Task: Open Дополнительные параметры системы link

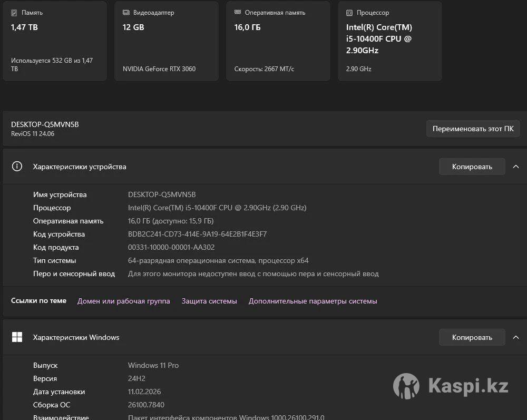Action: tap(313, 301)
